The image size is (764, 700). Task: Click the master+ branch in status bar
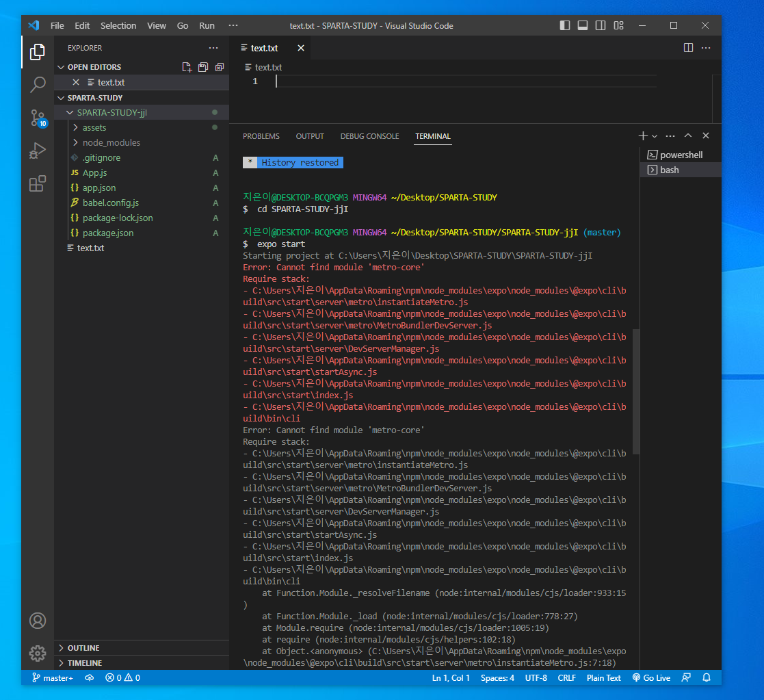(53, 677)
